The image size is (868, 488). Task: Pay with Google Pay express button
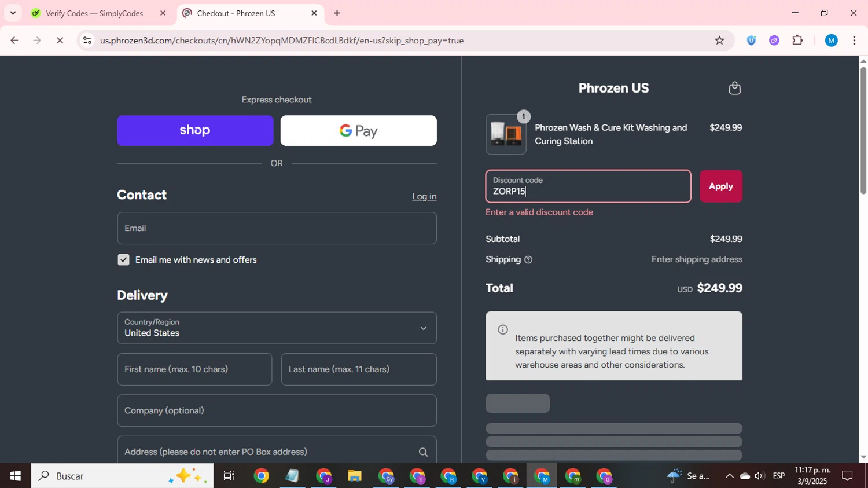pos(359,130)
